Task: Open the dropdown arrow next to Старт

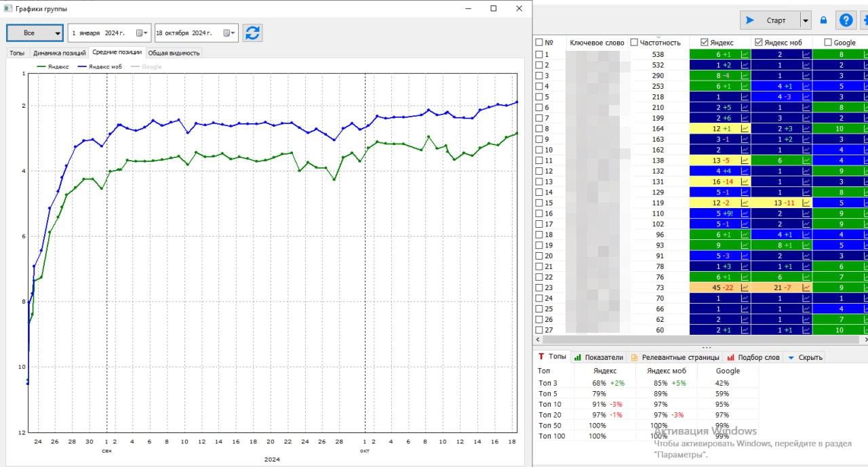Action: 806,20
